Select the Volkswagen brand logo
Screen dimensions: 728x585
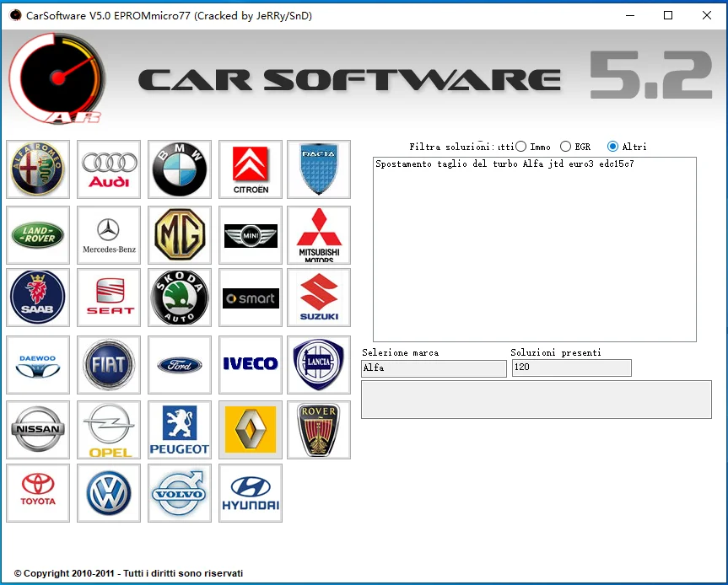coord(109,493)
